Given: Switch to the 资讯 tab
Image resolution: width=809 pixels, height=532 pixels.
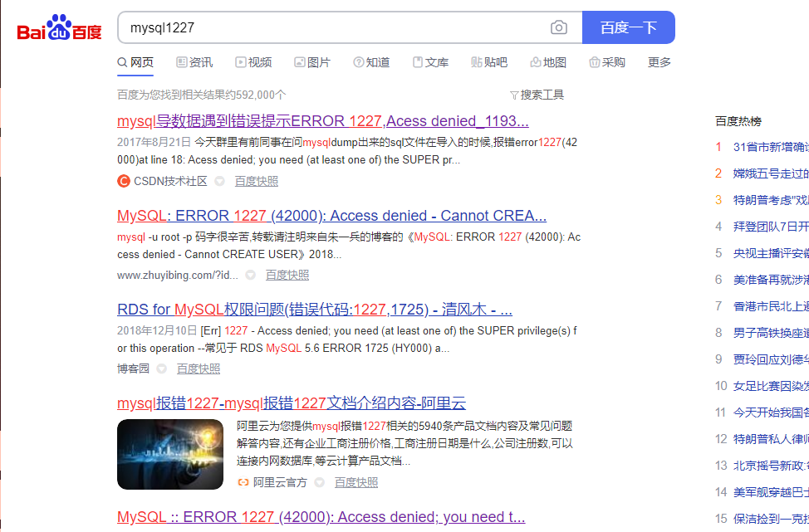Looking at the screenshot, I should [194, 62].
